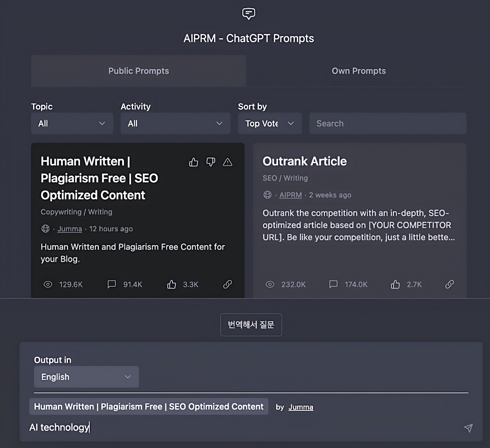
Task: Switch to the Own Prompts tab
Action: coord(359,71)
